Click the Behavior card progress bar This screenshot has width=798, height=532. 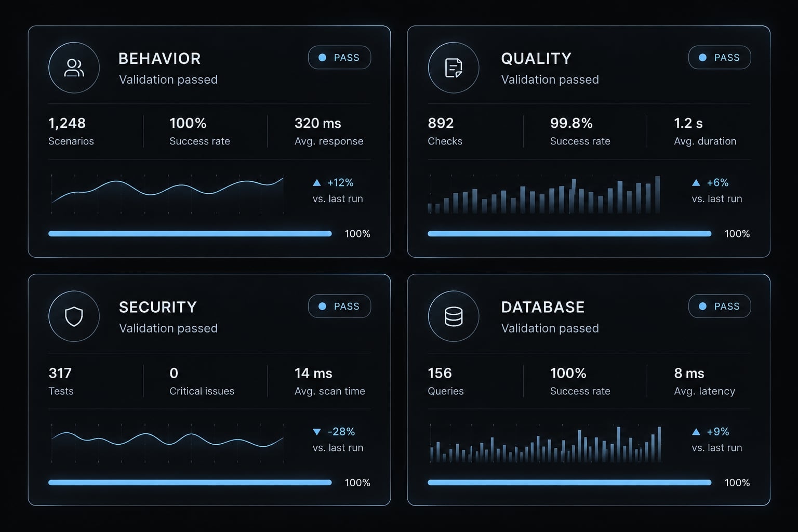click(190, 234)
